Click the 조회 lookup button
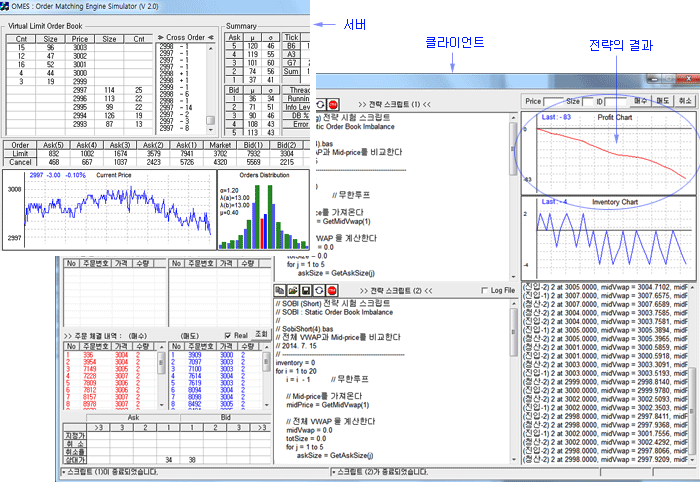The height and width of the screenshot is (482, 700). click(261, 334)
